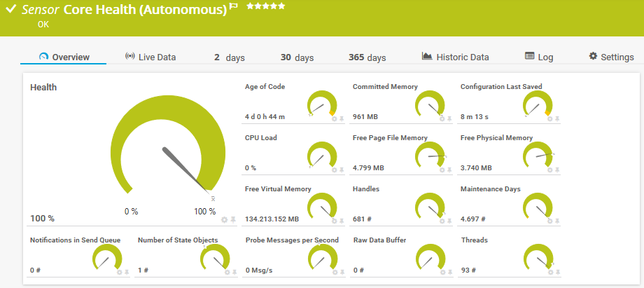Pin the Committed Memory gauge
This screenshot has height=288, width=644.
[449, 118]
